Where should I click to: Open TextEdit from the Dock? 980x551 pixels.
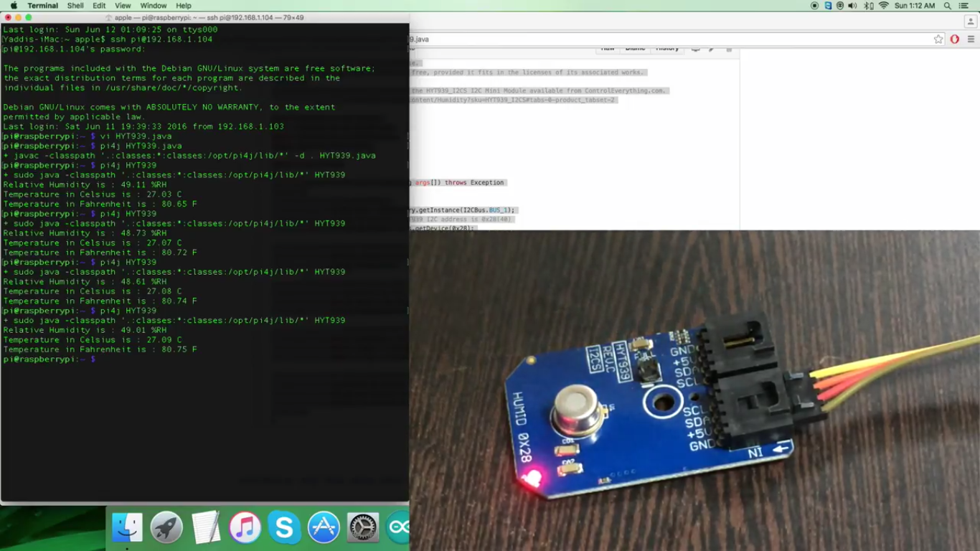pyautogui.click(x=206, y=528)
